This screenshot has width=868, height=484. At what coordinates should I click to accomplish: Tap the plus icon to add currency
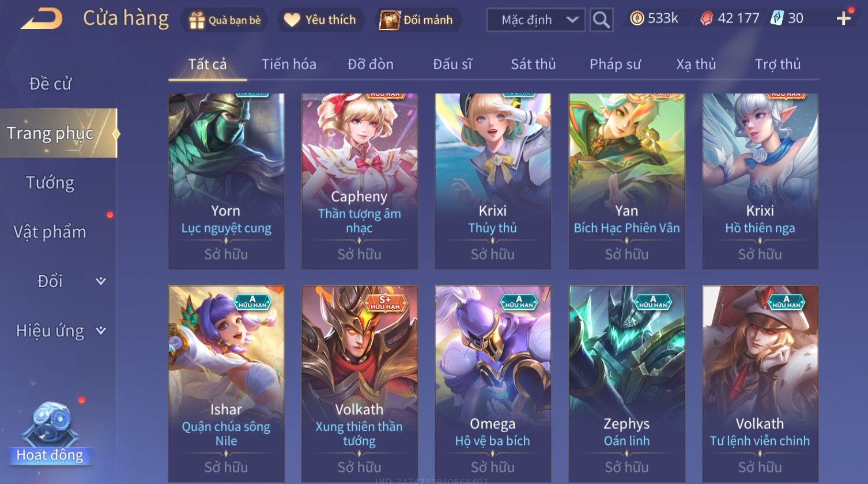coord(843,19)
